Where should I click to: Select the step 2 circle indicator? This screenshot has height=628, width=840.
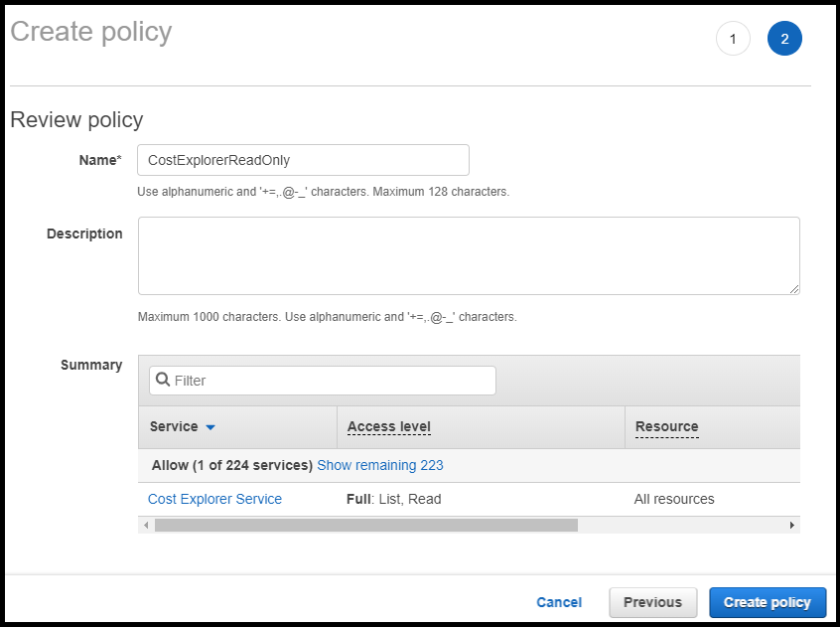pos(784,39)
